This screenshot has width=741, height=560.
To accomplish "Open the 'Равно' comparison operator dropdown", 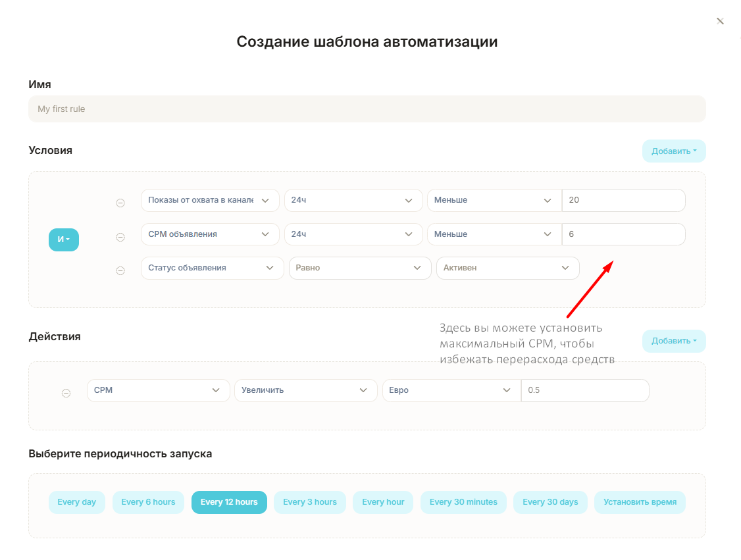I will [x=359, y=268].
